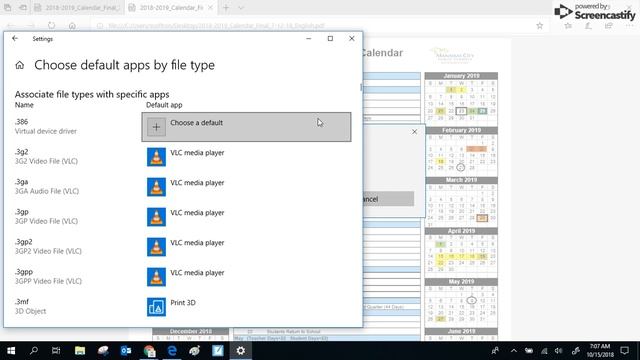This screenshot has width=640, height=360.
Task: Open the Action Center notifications icon
Action: point(624,351)
